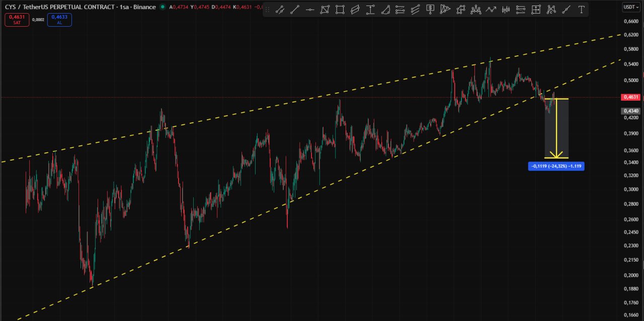
Task: Open the USDT currency dropdown
Action: 629,7
